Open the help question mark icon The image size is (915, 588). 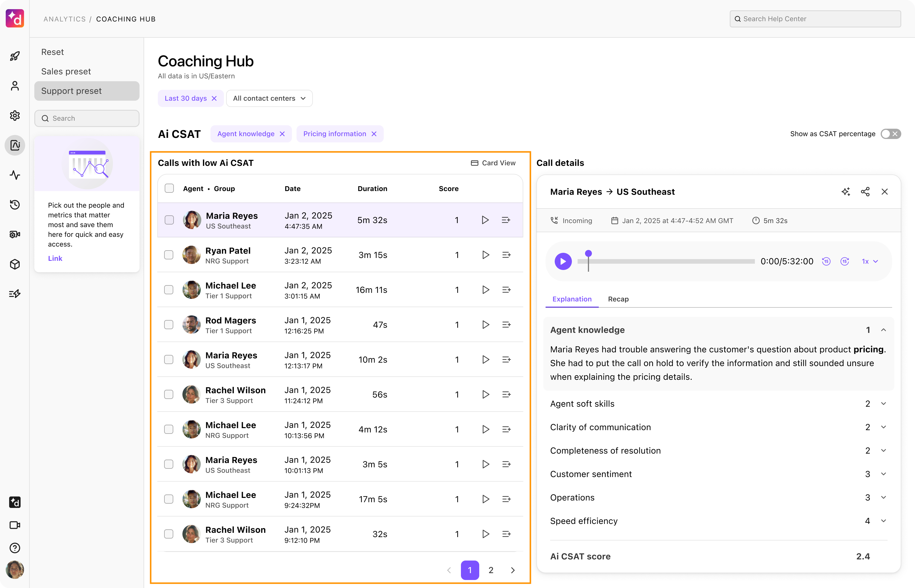coord(15,548)
